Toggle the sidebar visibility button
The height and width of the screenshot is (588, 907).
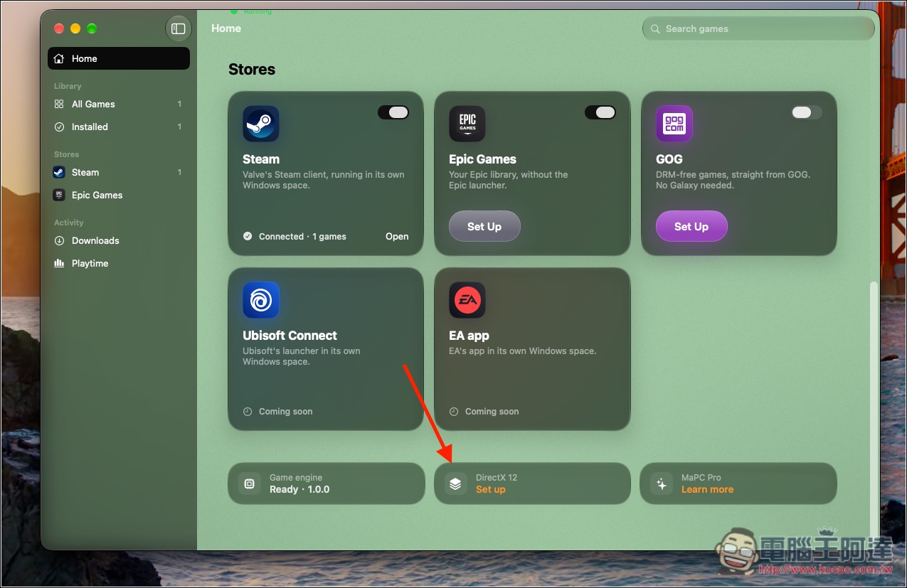(x=179, y=29)
